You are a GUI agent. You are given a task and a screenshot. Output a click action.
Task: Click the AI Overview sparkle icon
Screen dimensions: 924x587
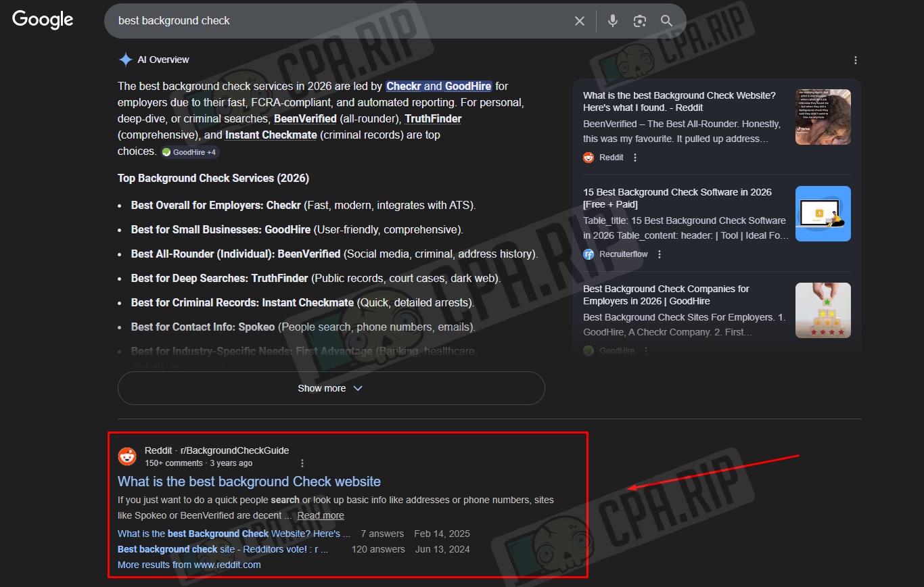pos(125,60)
